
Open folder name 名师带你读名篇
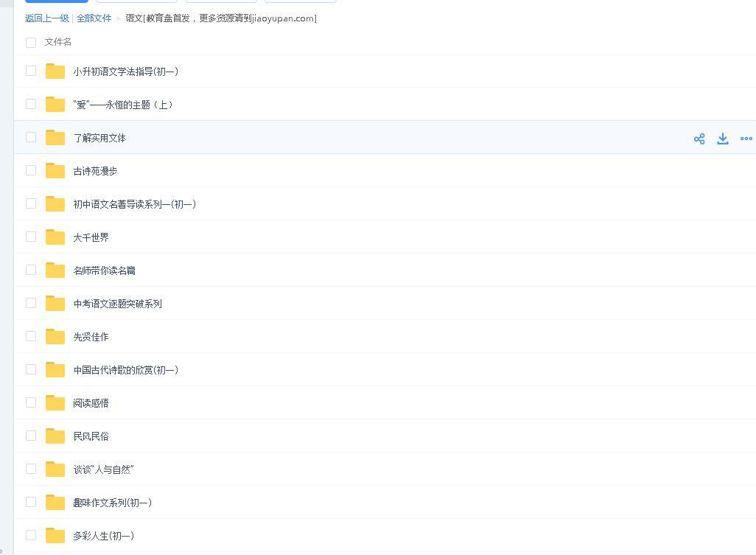tap(104, 270)
